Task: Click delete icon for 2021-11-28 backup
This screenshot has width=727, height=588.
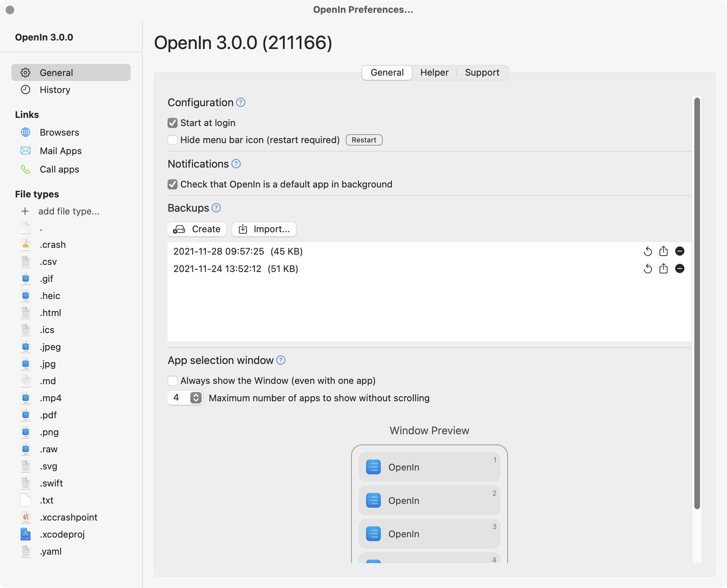Action: click(x=680, y=251)
